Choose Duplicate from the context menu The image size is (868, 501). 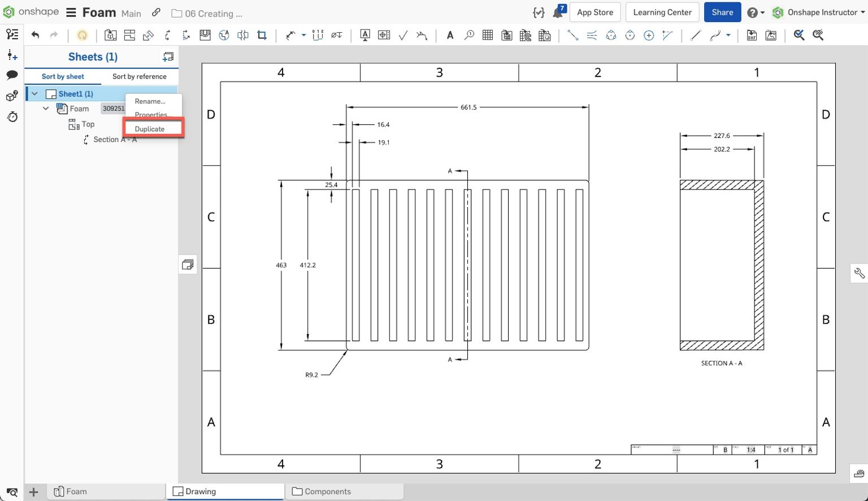point(149,128)
